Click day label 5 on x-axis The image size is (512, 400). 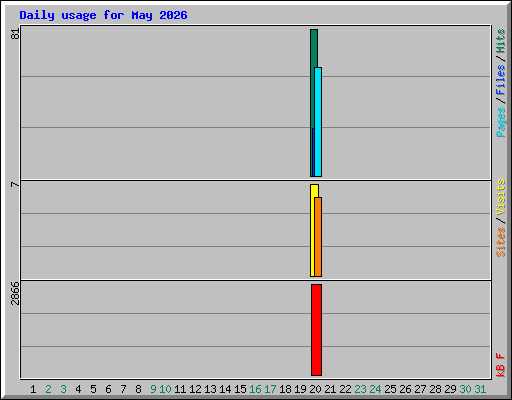(x=93, y=389)
